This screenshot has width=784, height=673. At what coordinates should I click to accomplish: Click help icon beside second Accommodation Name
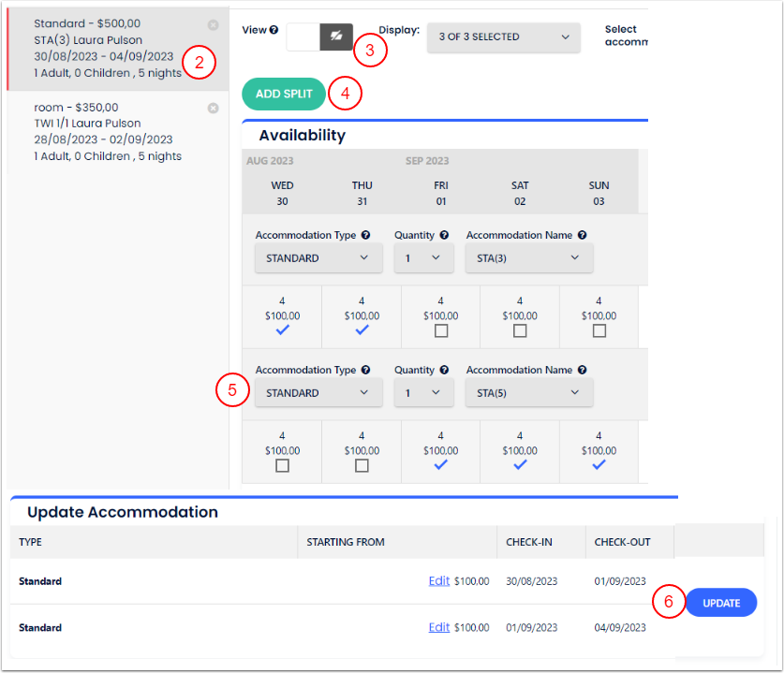(x=582, y=371)
